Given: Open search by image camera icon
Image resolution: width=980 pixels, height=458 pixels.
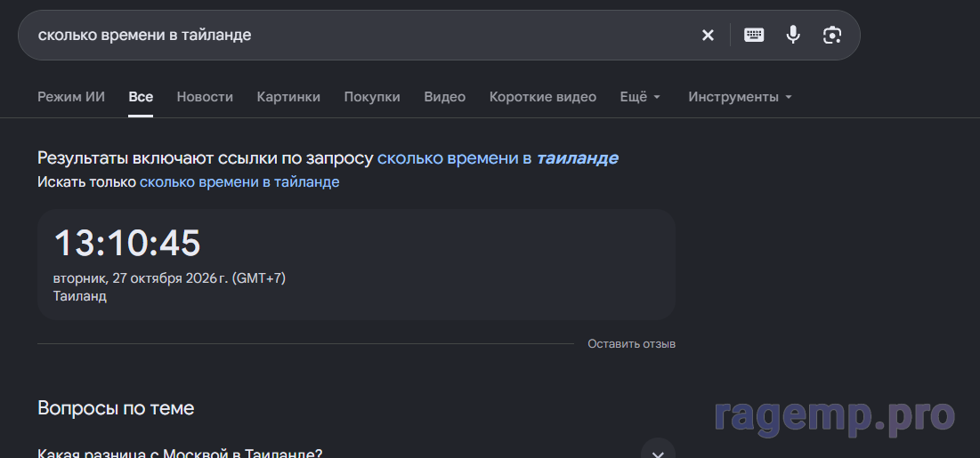Looking at the screenshot, I should (832, 35).
